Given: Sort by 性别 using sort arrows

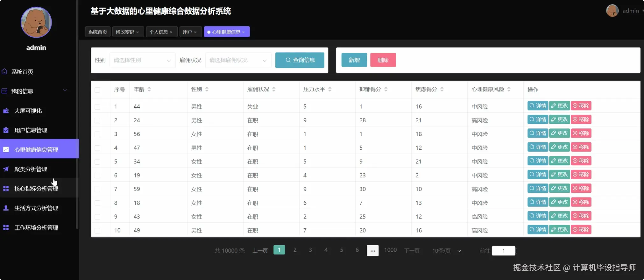Looking at the screenshot, I should [207, 90].
